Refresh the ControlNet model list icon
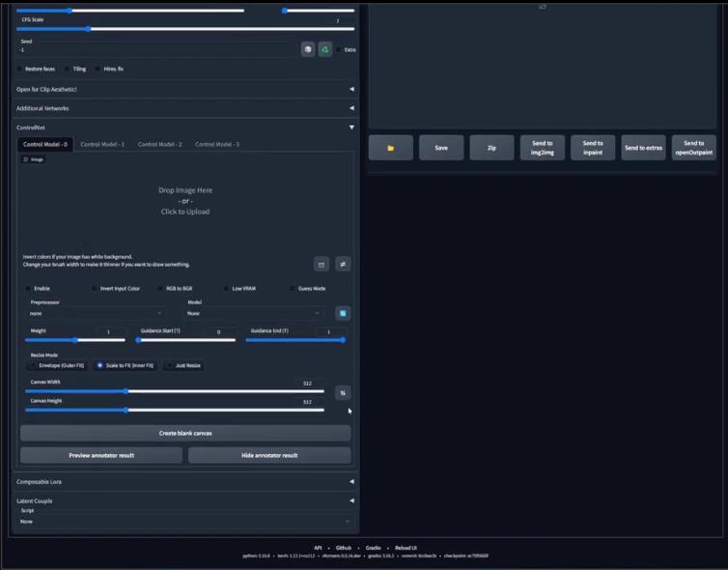 click(x=343, y=313)
